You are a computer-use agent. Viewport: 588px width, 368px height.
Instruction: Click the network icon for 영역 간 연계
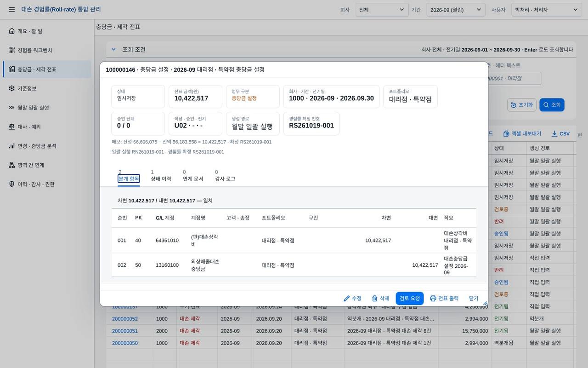(12, 165)
